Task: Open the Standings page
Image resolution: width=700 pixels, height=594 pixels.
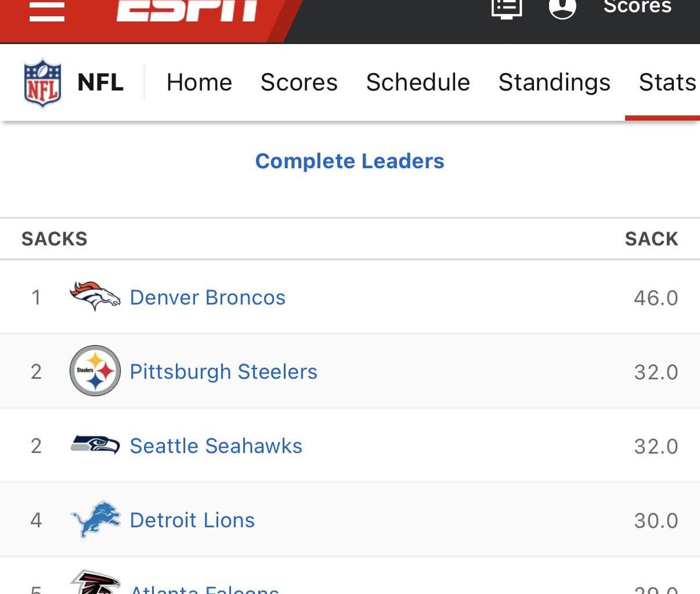Action: click(x=554, y=82)
